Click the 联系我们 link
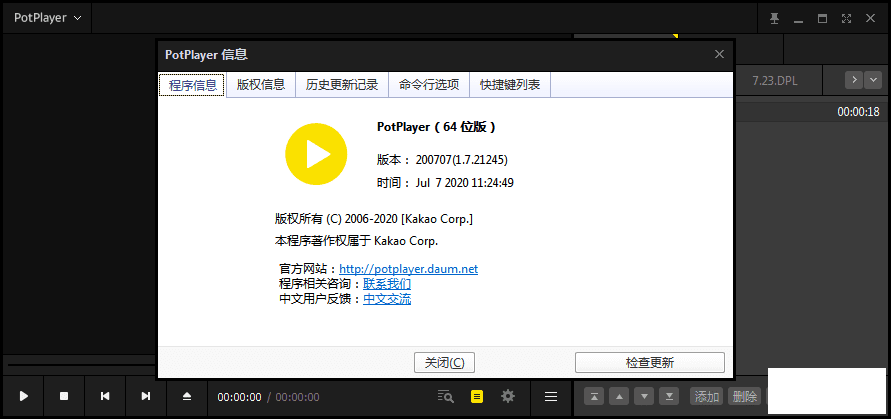Viewport: 891px width, 419px height. [x=387, y=284]
